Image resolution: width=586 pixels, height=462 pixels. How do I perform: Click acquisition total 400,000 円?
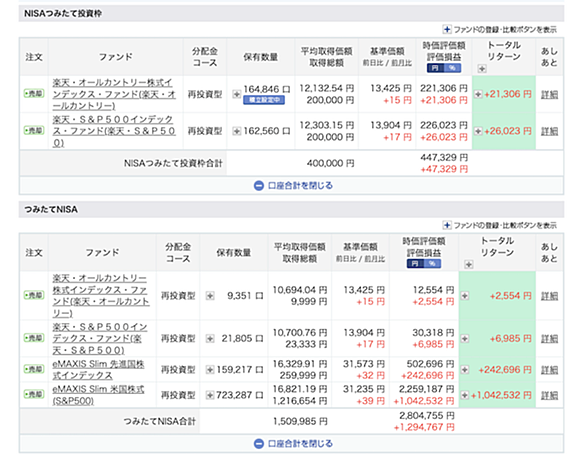coord(330,163)
